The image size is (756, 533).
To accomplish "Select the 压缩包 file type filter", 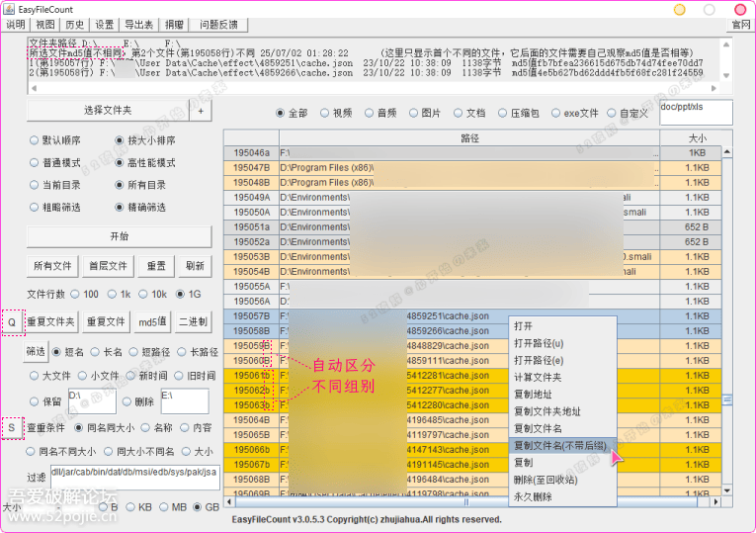I will (x=518, y=113).
